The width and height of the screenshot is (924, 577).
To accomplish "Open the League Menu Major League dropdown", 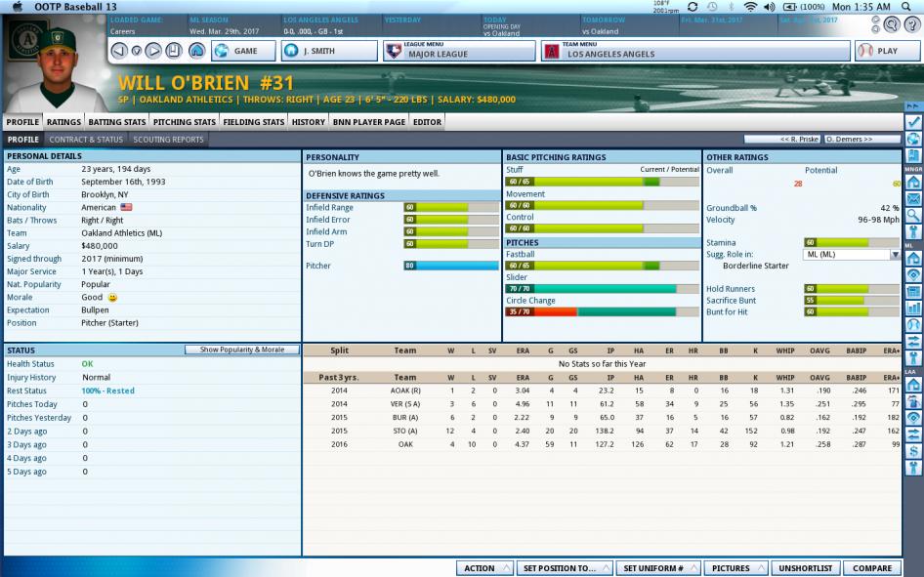I will 460,51.
